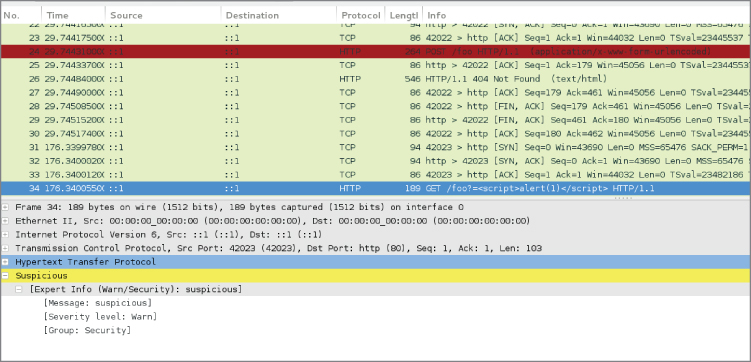Viewport: 751px width, 362px height.
Task: Select packet 28 FIN, ACK Seq=179
Action: (x=376, y=106)
